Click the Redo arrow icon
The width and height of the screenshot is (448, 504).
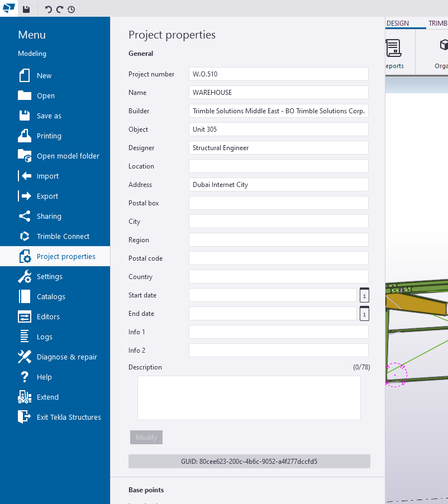coord(60,9)
